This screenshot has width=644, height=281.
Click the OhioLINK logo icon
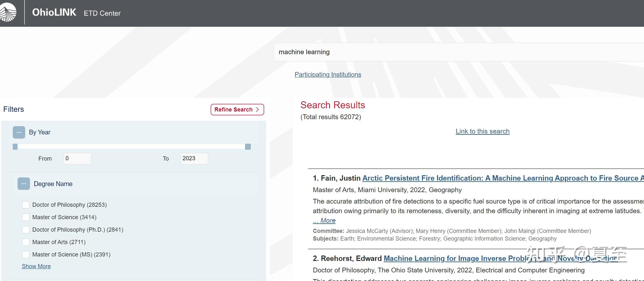[x=8, y=12]
